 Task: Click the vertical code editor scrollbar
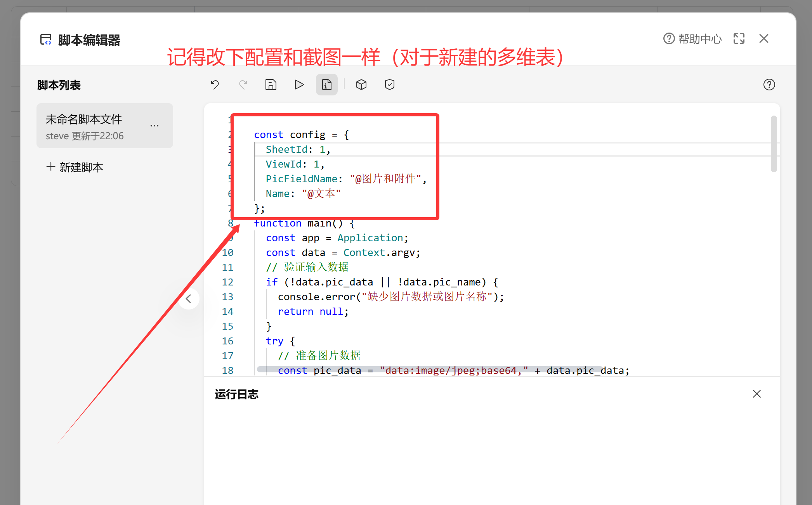(x=774, y=144)
